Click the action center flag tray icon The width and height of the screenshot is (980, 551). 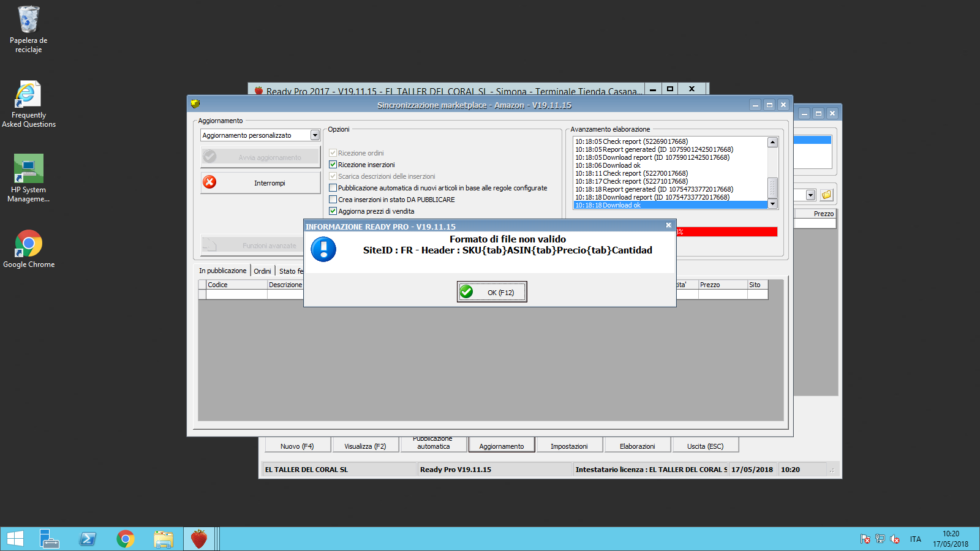[x=865, y=539]
